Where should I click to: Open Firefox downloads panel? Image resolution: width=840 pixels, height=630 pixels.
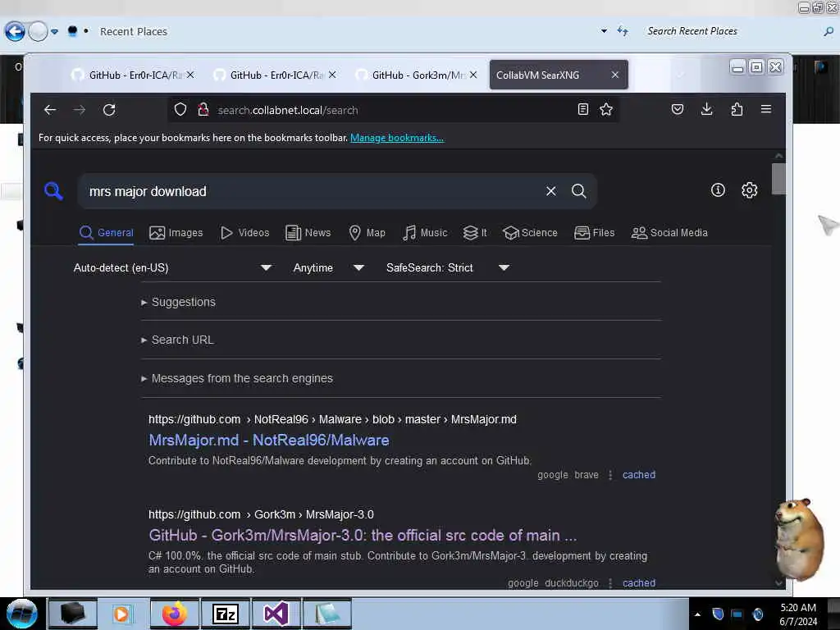pyautogui.click(x=706, y=109)
